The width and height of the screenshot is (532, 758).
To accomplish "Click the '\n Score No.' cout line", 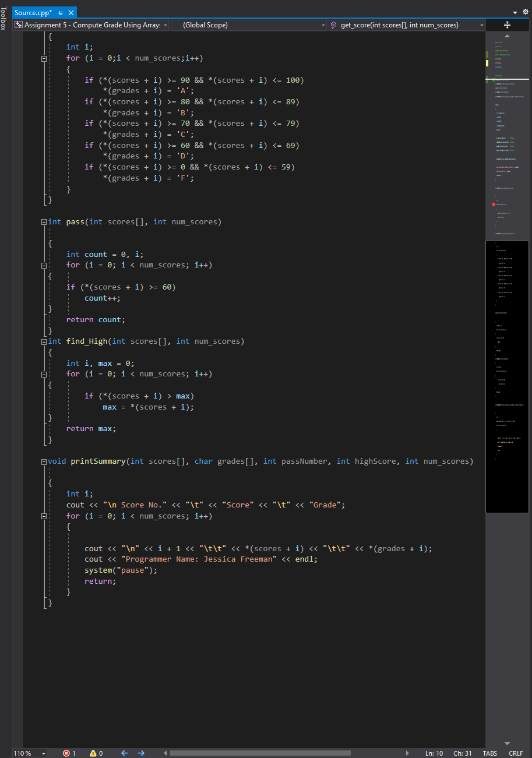I will 206,505.
